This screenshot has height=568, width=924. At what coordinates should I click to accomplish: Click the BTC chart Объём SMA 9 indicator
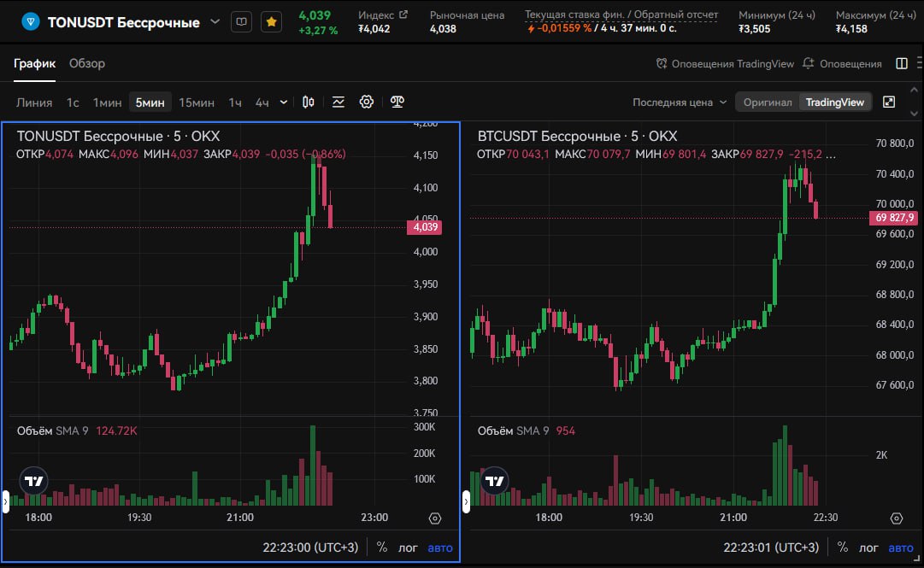(527, 430)
